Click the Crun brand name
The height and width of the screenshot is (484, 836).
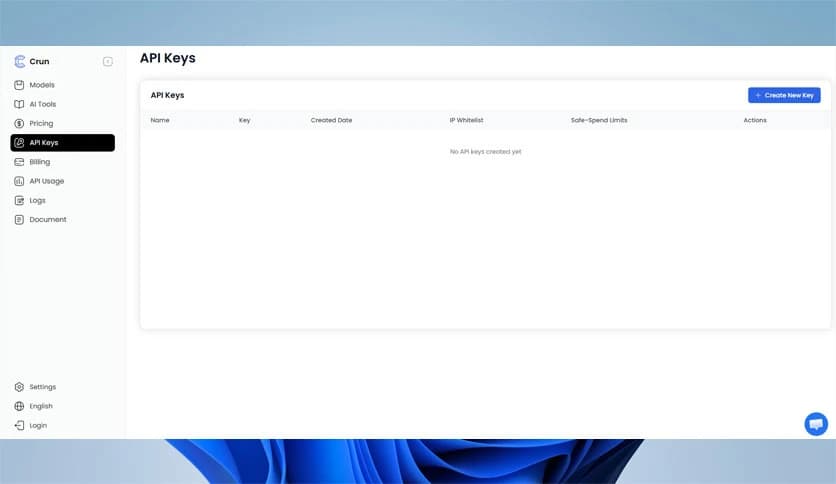click(39, 61)
